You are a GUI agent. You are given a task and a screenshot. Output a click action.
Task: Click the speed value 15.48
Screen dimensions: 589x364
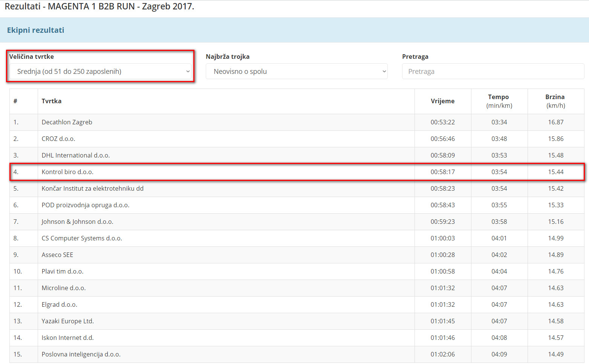[x=556, y=155]
